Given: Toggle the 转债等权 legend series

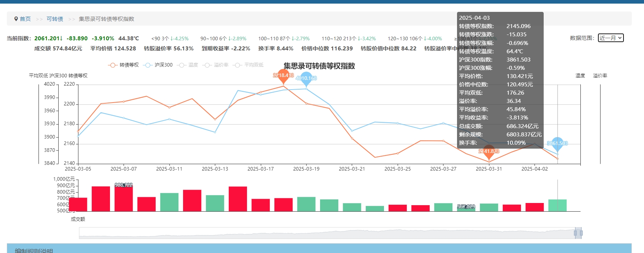Looking at the screenshot, I should coord(123,65).
